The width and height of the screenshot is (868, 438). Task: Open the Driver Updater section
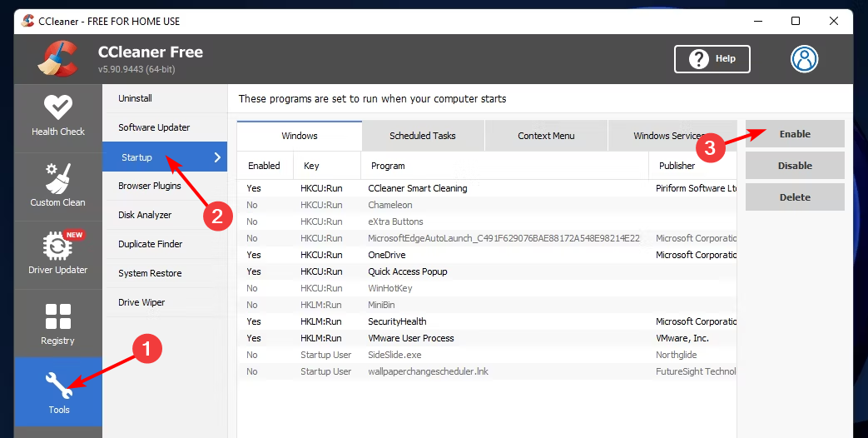tap(58, 255)
